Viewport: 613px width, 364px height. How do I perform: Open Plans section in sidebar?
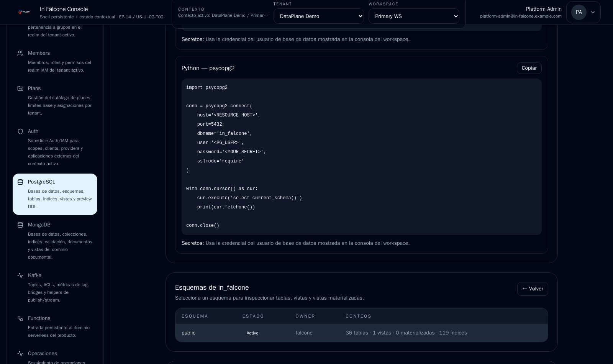(x=55, y=101)
